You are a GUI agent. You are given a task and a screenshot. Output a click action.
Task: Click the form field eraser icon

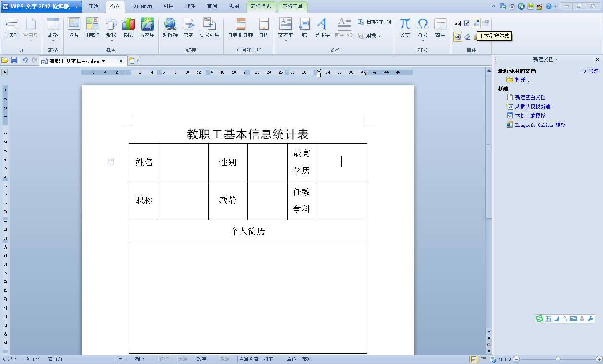click(467, 37)
